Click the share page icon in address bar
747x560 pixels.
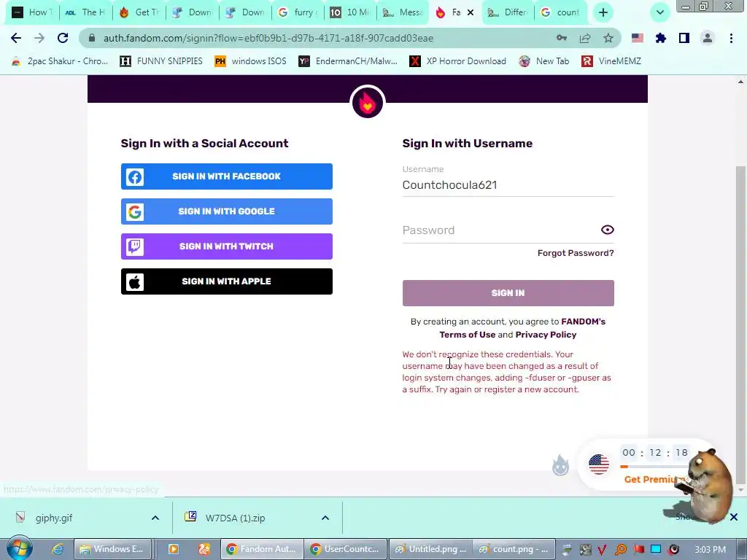click(x=585, y=38)
